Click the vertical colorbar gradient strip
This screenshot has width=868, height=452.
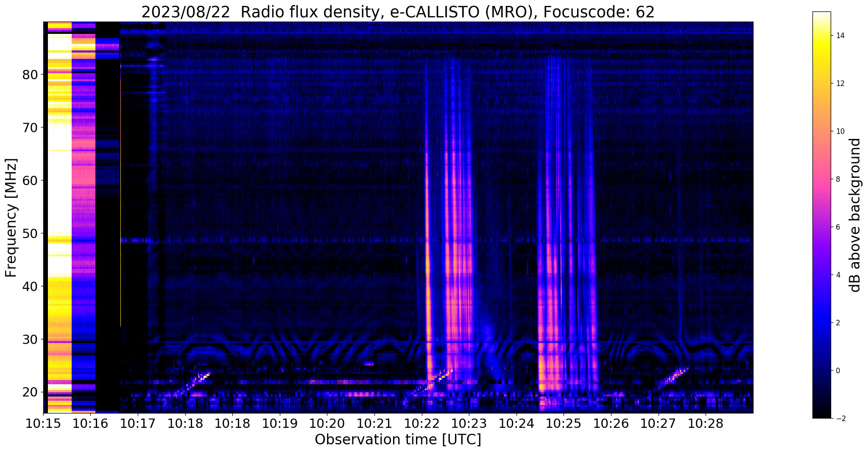click(821, 215)
